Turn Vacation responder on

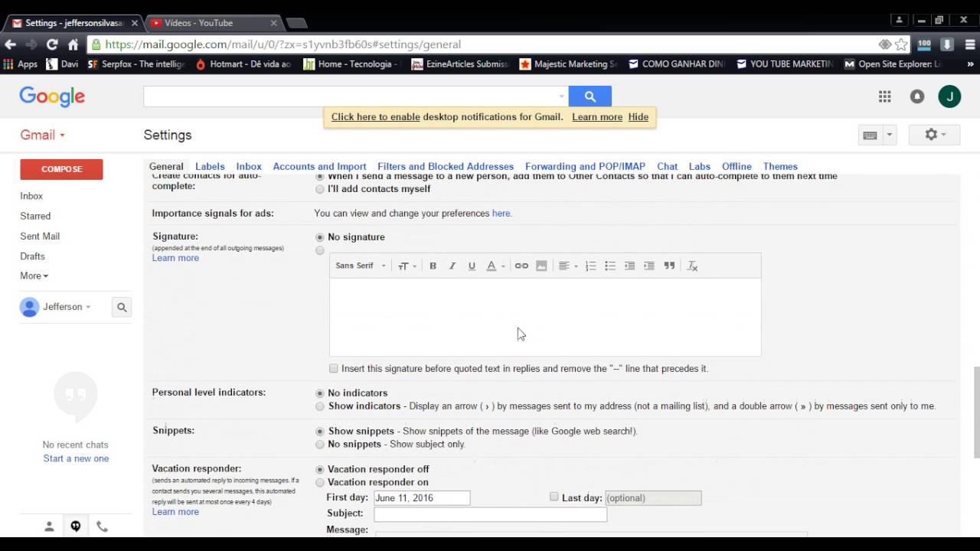(x=320, y=483)
